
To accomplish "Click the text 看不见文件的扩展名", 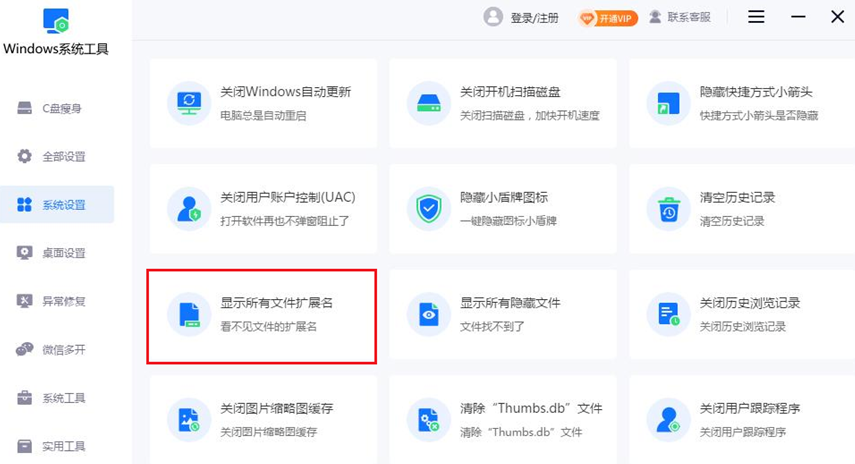I will (268, 327).
